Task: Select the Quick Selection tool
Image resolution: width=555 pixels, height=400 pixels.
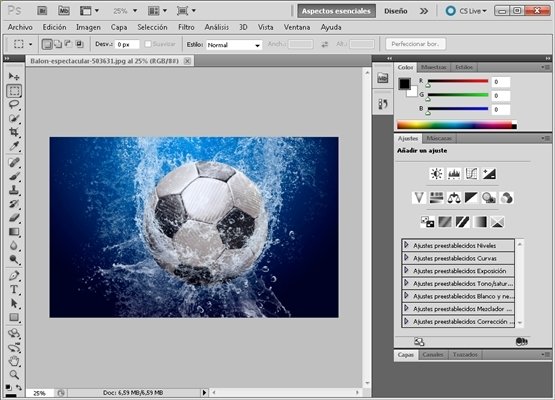Action: click(14, 118)
